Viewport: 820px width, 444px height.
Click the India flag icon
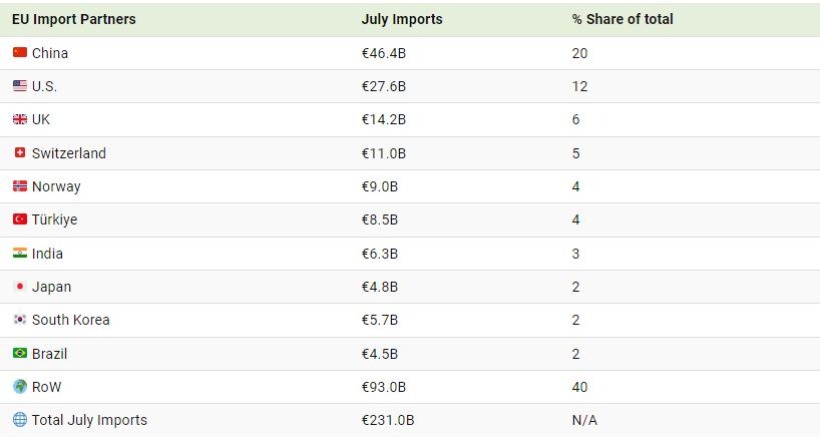coord(20,253)
